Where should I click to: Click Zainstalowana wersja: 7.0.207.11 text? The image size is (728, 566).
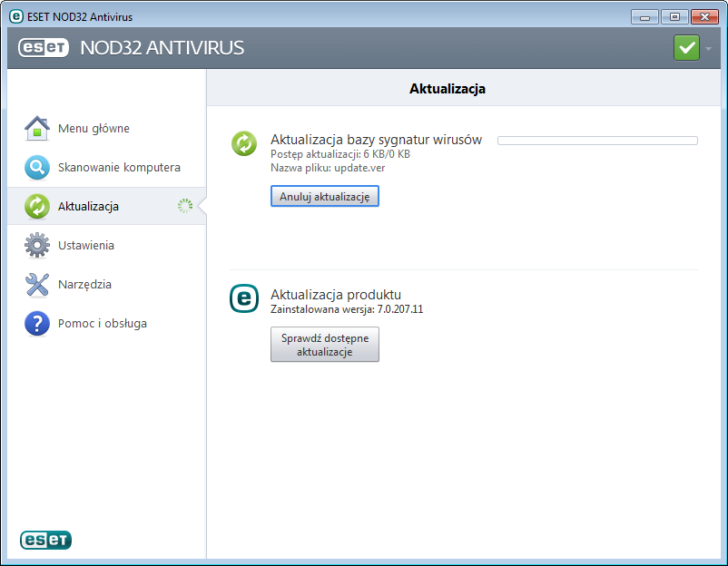[x=347, y=309]
